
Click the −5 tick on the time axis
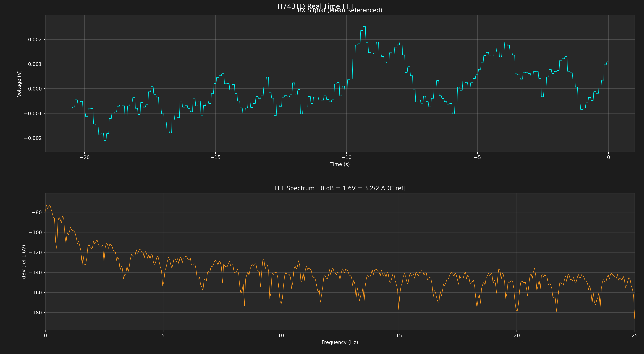click(x=477, y=157)
